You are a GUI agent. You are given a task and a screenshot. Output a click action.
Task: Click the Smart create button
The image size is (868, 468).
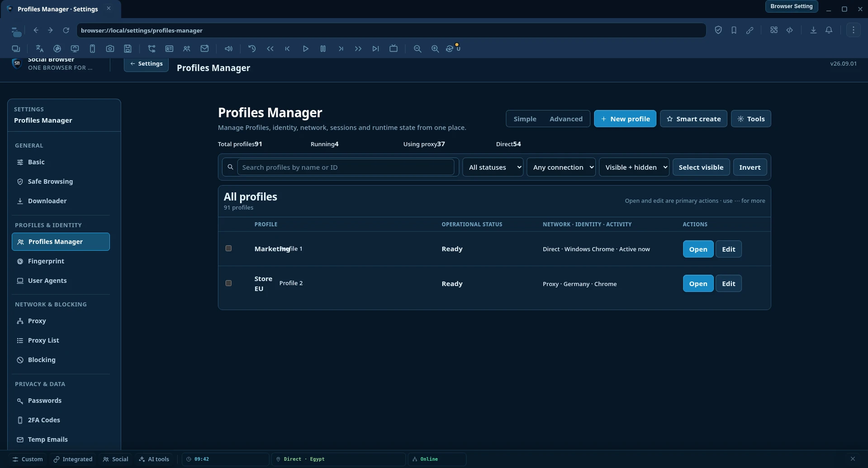(x=693, y=119)
